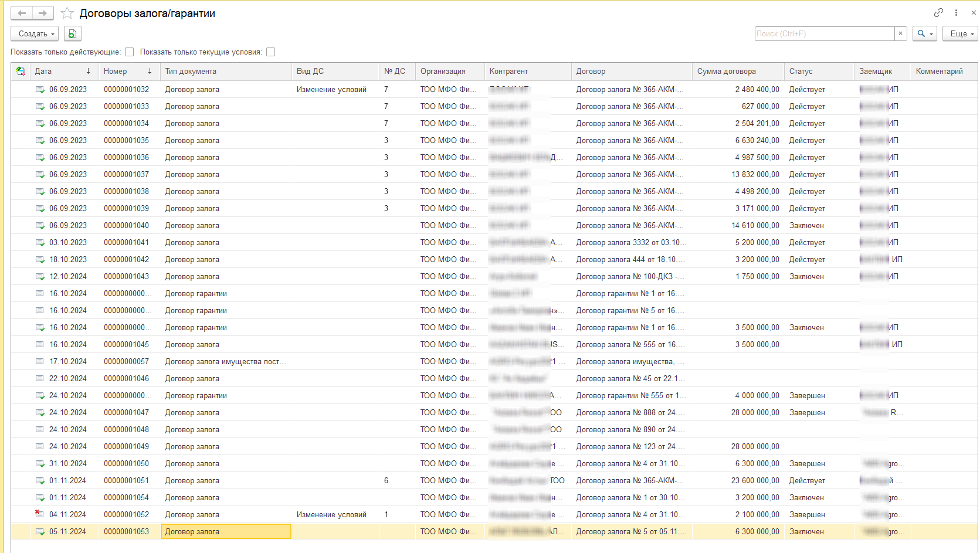This screenshot has width=980, height=553.
Task: Click the Заемщик column header
Action: [x=883, y=71]
